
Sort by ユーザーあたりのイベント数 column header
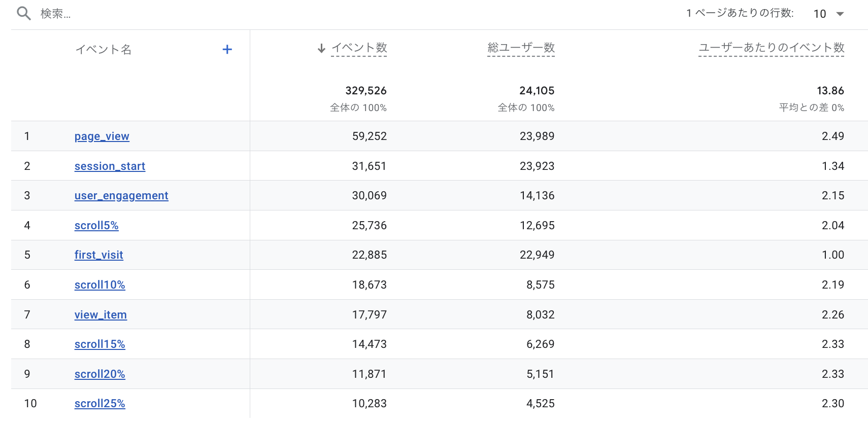point(771,48)
